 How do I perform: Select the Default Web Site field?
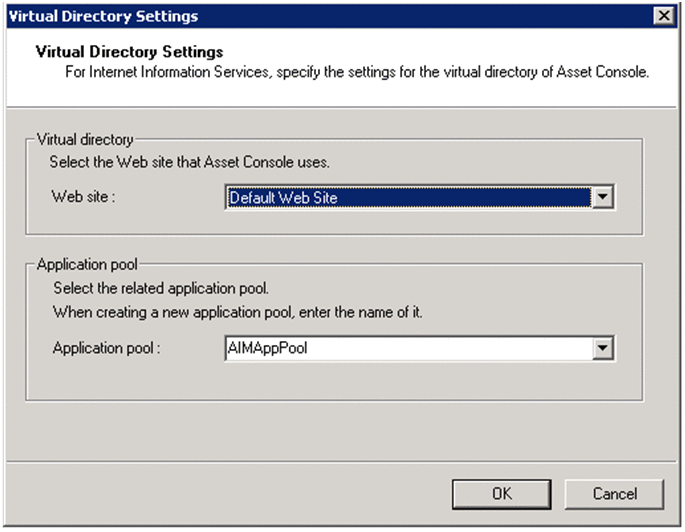[408, 198]
